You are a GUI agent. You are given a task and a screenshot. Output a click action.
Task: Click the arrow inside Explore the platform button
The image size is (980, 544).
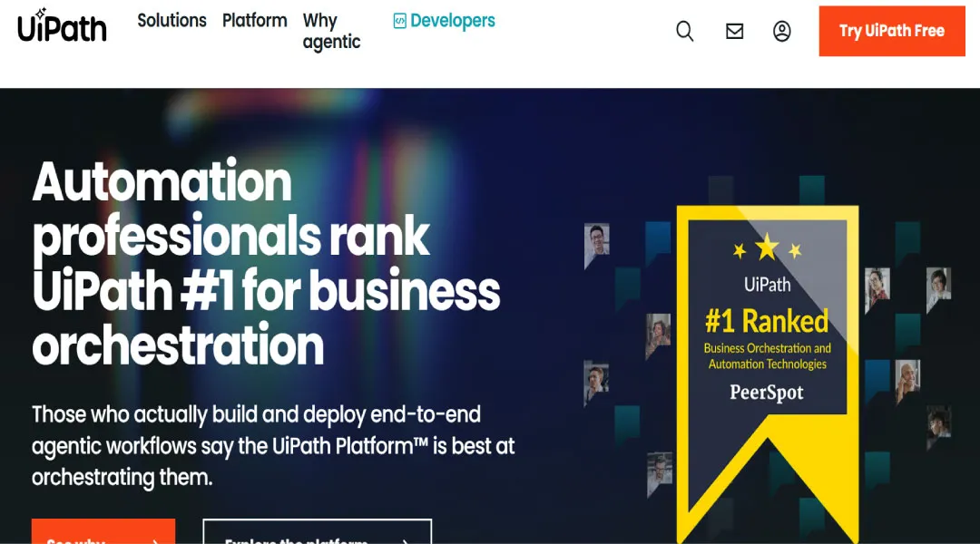[x=405, y=541]
